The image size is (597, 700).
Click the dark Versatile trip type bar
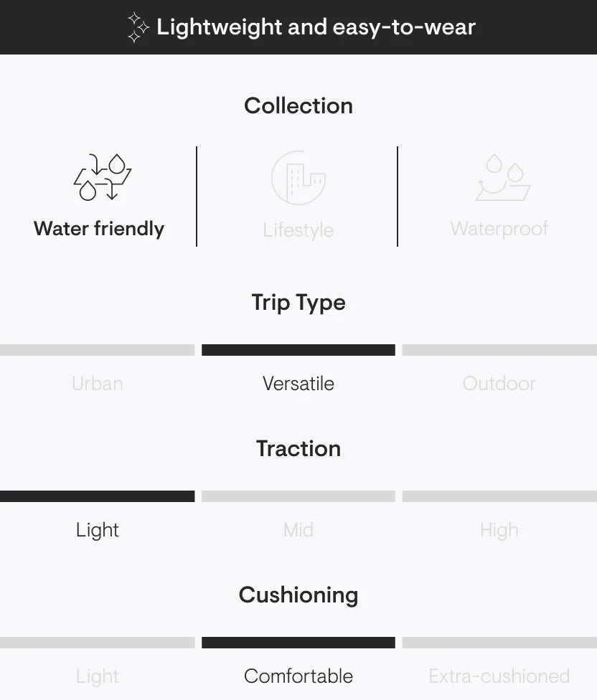[x=298, y=350]
